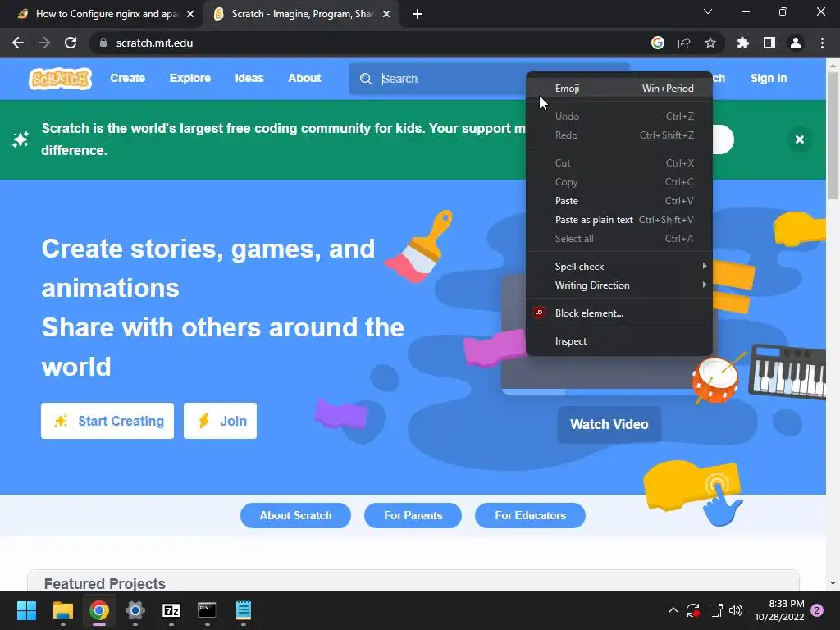The height and width of the screenshot is (630, 840).
Task: Click the Sign in link
Action: click(x=769, y=78)
